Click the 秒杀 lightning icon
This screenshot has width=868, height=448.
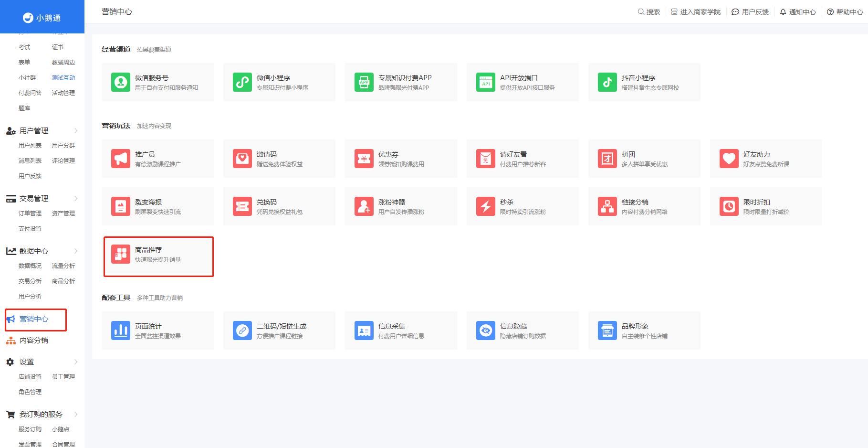pyautogui.click(x=486, y=206)
